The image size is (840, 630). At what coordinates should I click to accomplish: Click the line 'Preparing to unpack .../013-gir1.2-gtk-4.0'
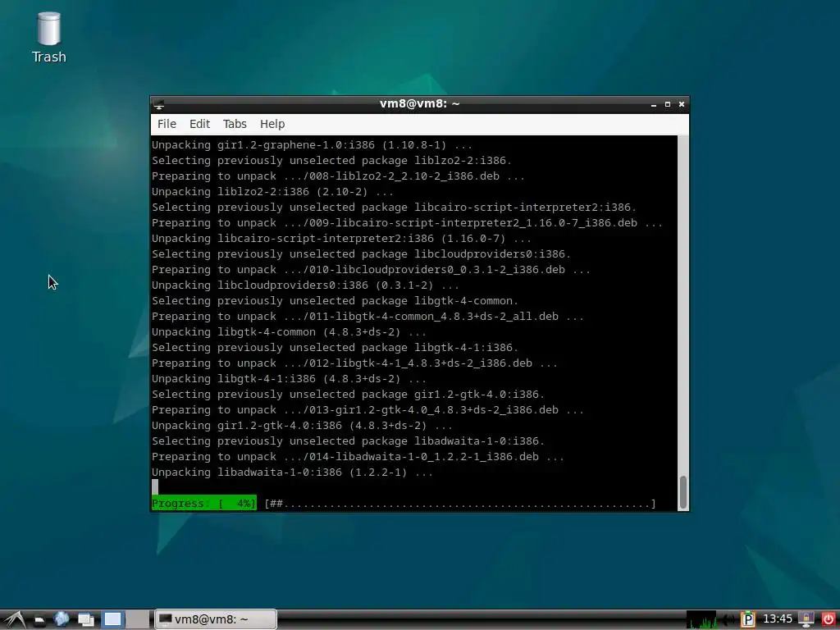(367, 409)
